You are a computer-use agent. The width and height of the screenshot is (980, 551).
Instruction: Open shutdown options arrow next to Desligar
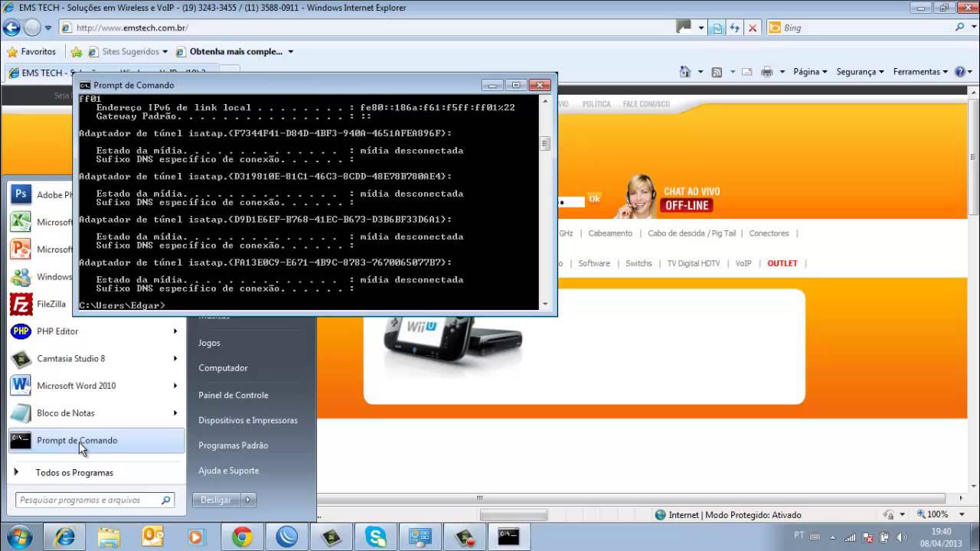pos(247,500)
